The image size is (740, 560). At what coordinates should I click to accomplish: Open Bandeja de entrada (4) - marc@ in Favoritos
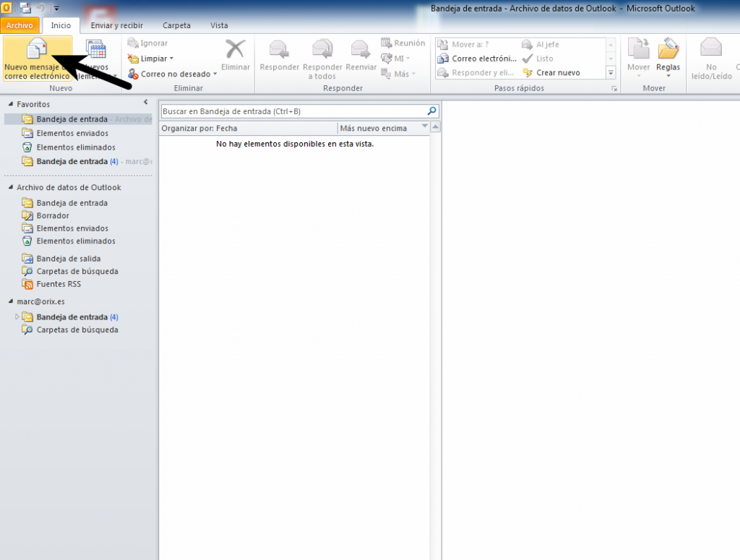pyautogui.click(x=87, y=161)
